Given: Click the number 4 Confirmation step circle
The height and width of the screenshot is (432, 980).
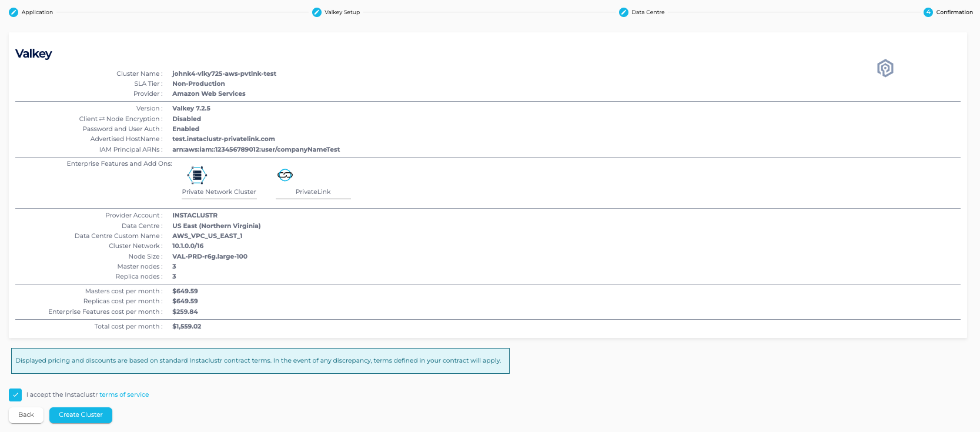Looking at the screenshot, I should coord(928,12).
